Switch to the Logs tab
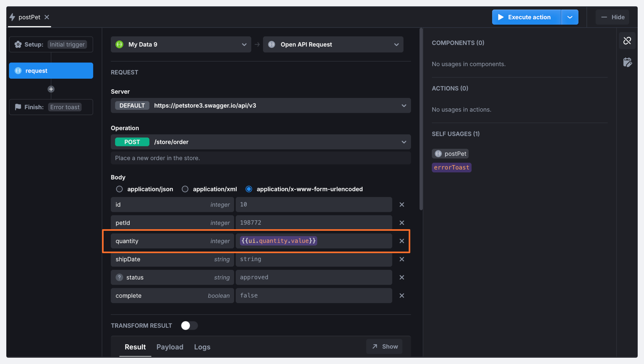The image size is (644, 364). pyautogui.click(x=202, y=347)
